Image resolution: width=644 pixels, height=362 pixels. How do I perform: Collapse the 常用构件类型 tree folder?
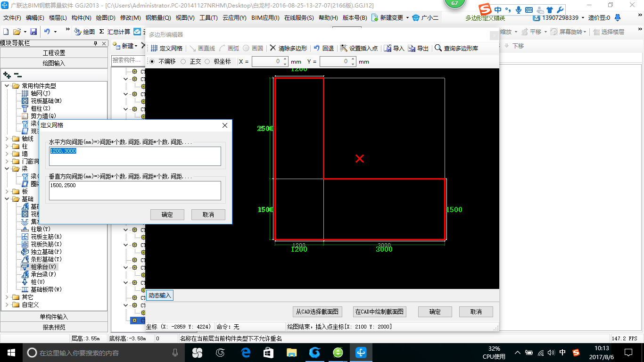[x=7, y=86]
